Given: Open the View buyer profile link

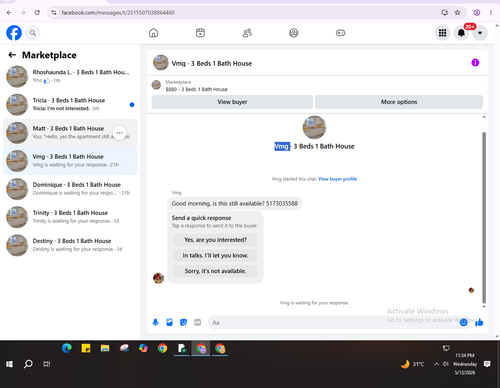Looking at the screenshot, I should point(337,179).
